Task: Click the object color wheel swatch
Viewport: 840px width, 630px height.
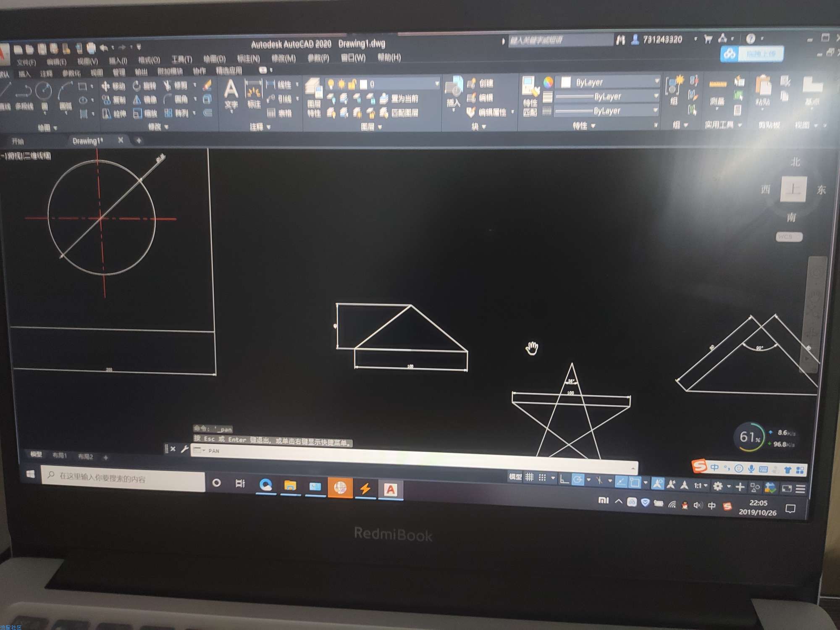Action: [548, 82]
